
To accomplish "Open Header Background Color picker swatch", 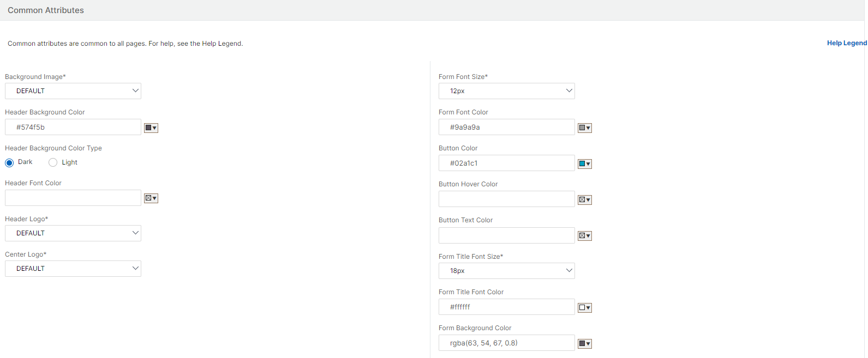I will (151, 128).
